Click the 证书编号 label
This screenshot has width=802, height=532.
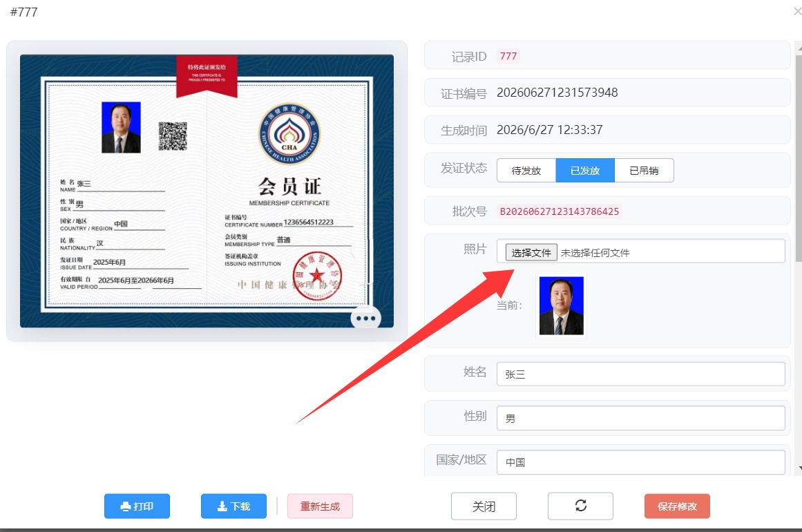pyautogui.click(x=464, y=93)
